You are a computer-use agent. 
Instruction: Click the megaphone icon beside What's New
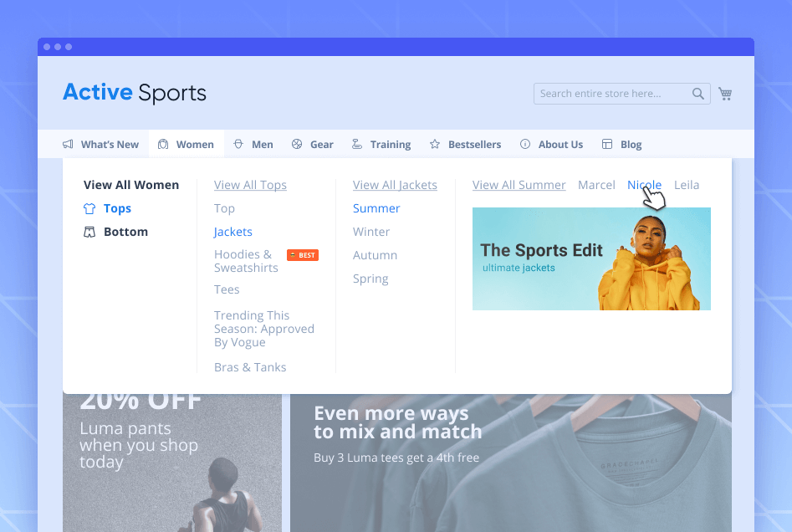[68, 145]
